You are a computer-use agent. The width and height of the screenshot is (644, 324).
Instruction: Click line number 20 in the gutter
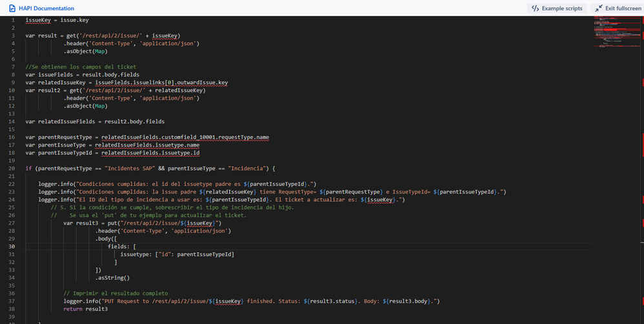tap(12, 168)
